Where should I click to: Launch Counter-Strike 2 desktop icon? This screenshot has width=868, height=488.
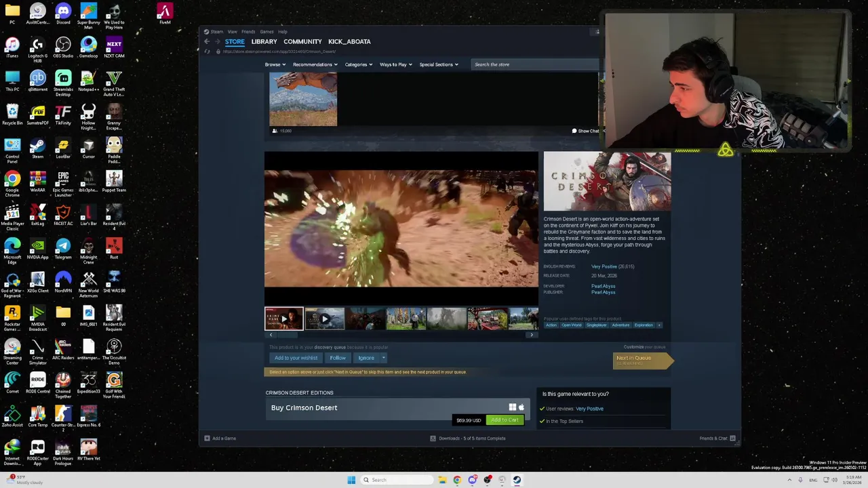pos(63,418)
